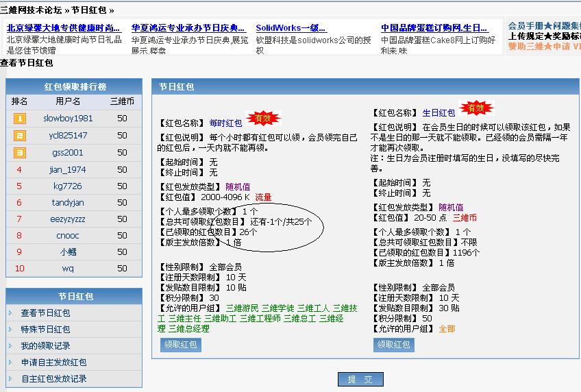Open 申请自主发放红包 menu entry

53,363
